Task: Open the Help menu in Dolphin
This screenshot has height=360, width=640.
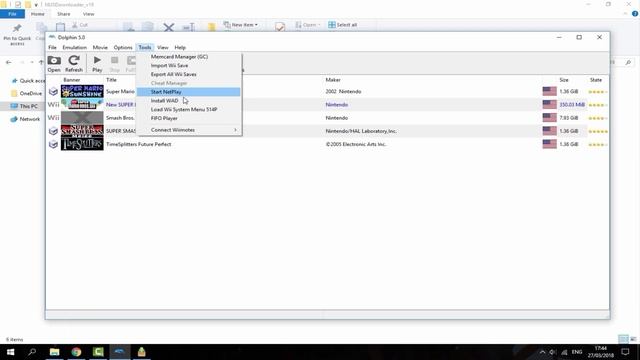Action: pyautogui.click(x=180, y=47)
